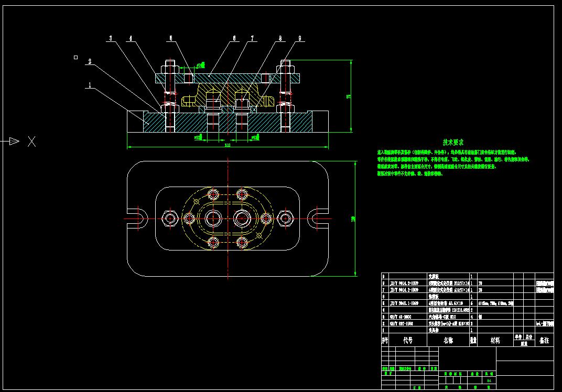
Task: Select part balloon number 5
Action: coord(171,38)
